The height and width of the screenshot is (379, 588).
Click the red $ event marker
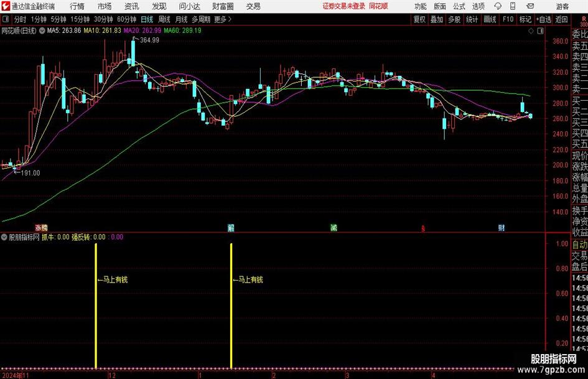pos(423,228)
